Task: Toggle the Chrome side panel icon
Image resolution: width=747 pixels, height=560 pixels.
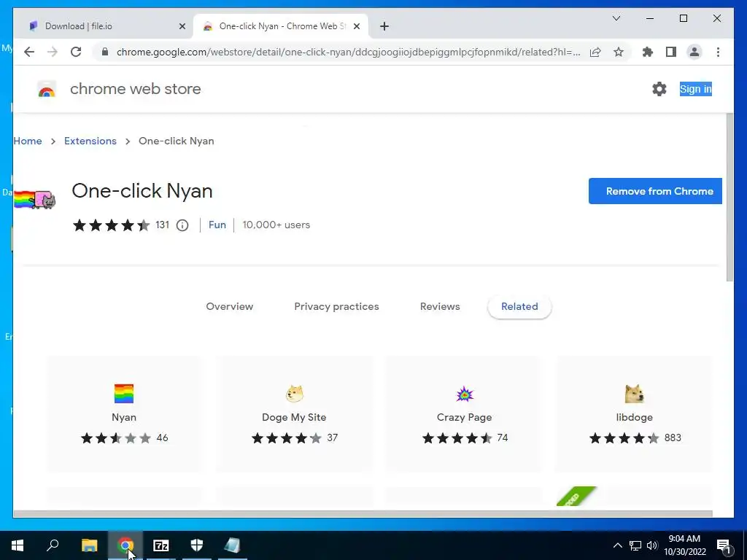Action: click(671, 52)
